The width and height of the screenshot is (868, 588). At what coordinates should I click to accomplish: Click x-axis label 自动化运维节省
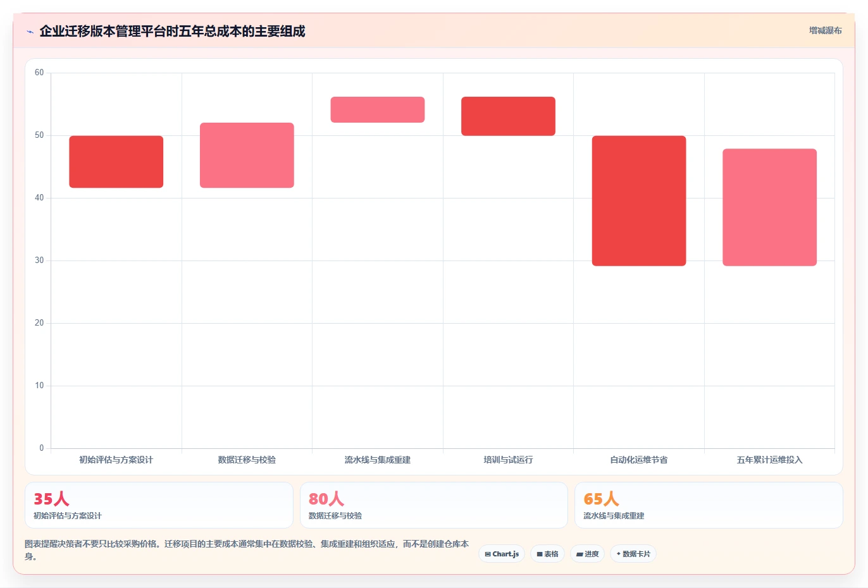pos(639,460)
